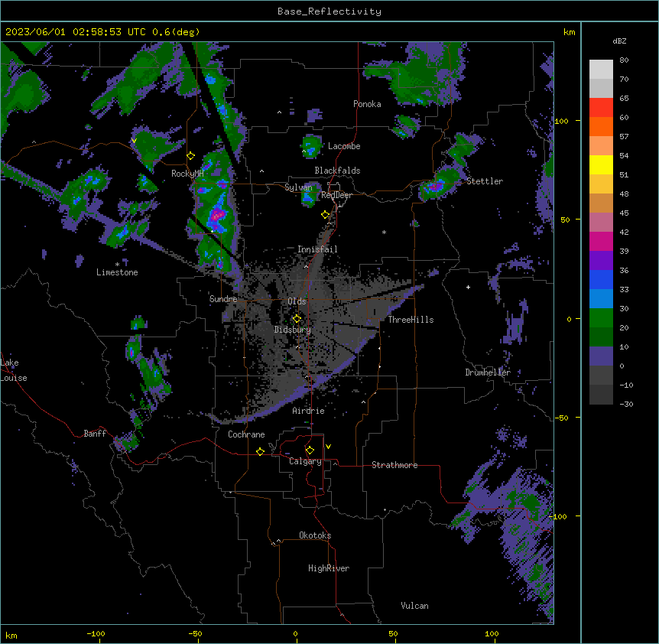659x644 pixels.
Task: Click the Okotoks label
Action: [315, 535]
